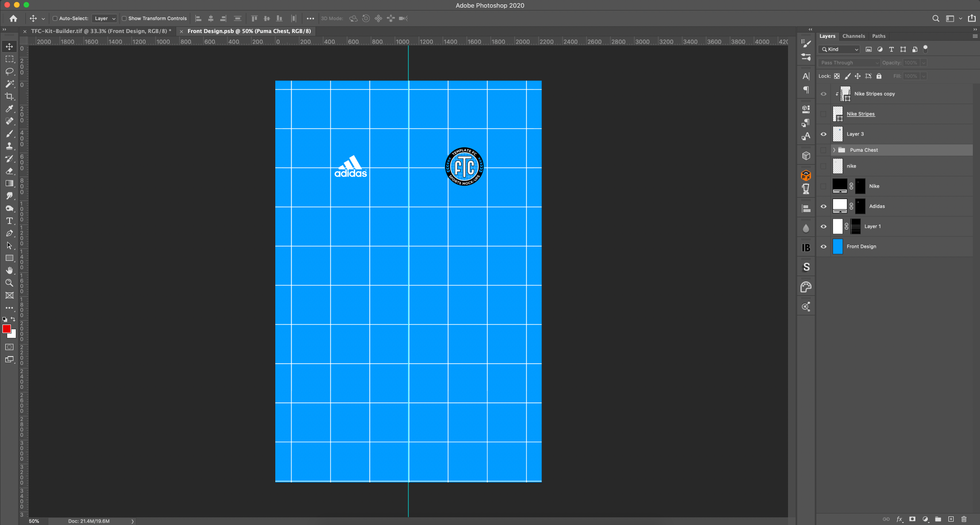Viewport: 980px width, 525px height.
Task: Select the Lasso tool
Action: (x=9, y=71)
